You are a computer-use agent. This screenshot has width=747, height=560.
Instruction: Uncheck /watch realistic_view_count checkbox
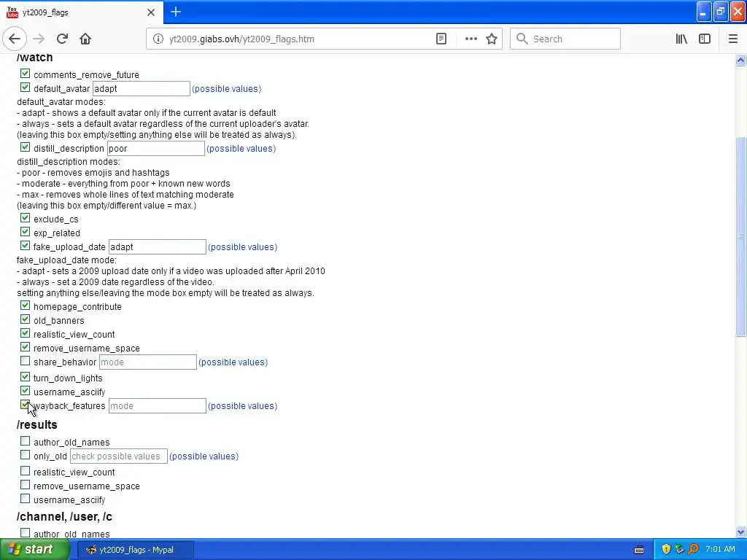(26, 333)
